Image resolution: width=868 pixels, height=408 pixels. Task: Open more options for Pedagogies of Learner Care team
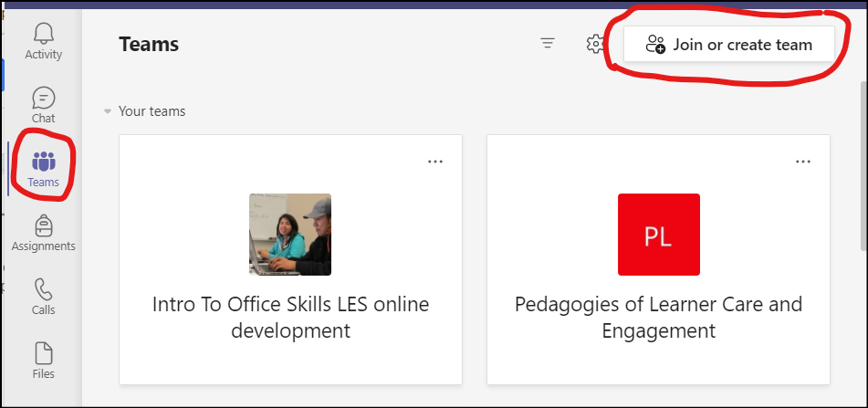802,162
